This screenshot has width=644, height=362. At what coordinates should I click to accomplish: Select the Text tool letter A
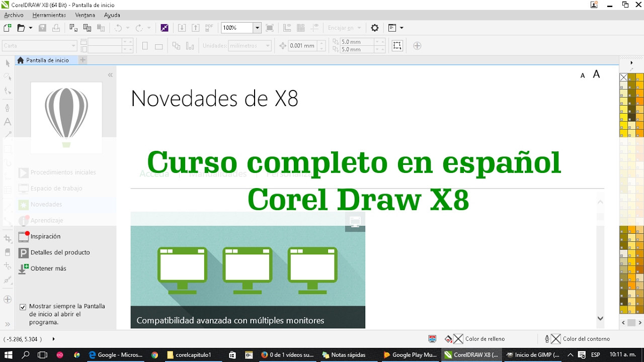click(8, 122)
